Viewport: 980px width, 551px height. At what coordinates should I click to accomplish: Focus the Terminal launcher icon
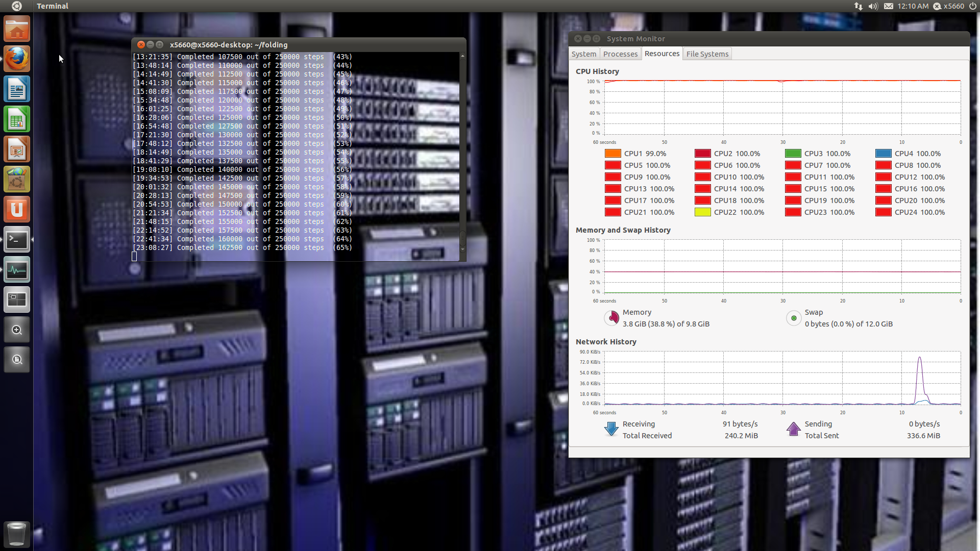(x=17, y=240)
